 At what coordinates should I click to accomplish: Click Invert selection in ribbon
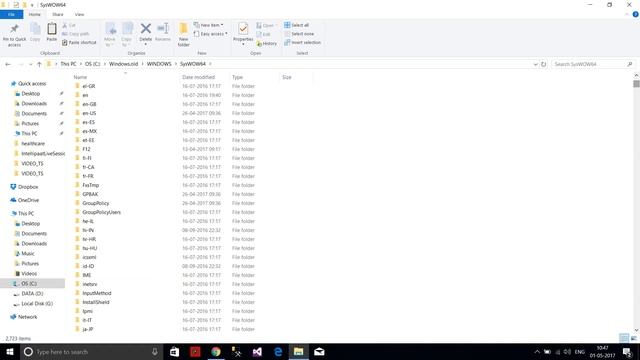(x=302, y=42)
